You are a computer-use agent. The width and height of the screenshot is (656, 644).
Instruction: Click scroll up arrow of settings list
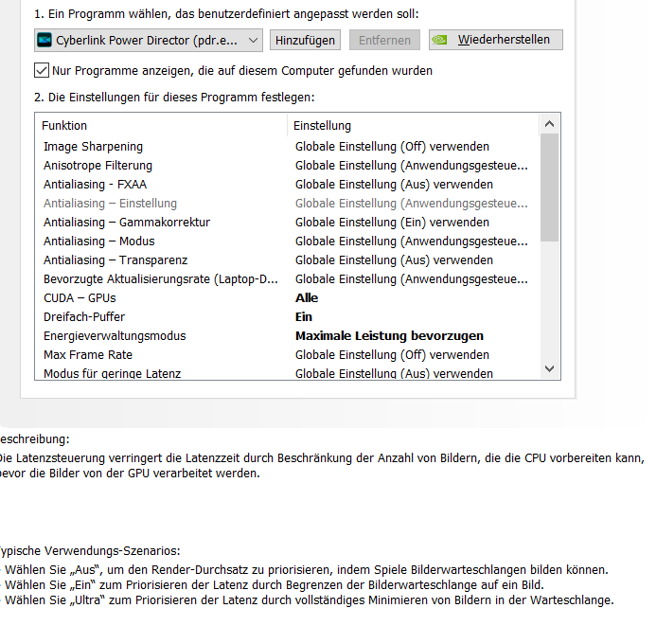click(x=549, y=124)
